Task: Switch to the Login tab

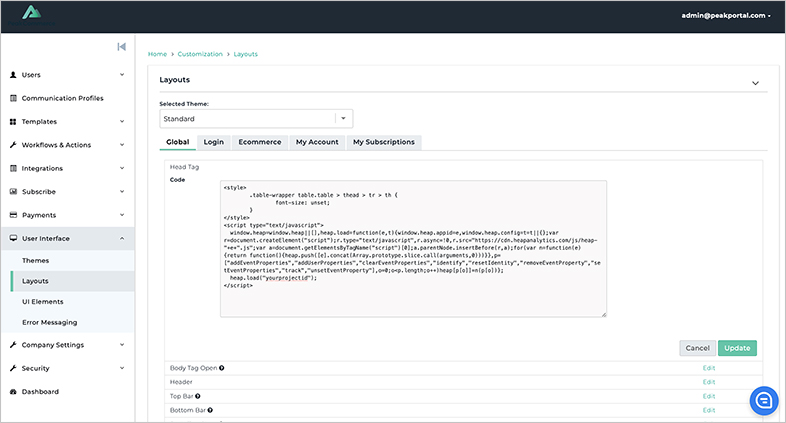Action: (x=214, y=142)
